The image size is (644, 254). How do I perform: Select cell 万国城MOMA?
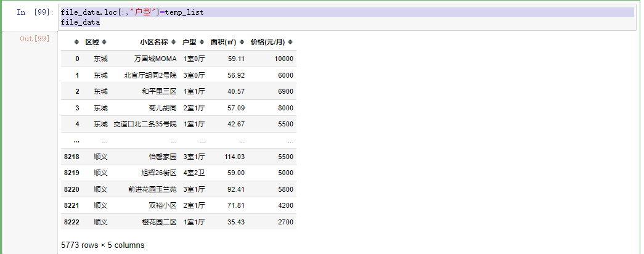click(155, 59)
